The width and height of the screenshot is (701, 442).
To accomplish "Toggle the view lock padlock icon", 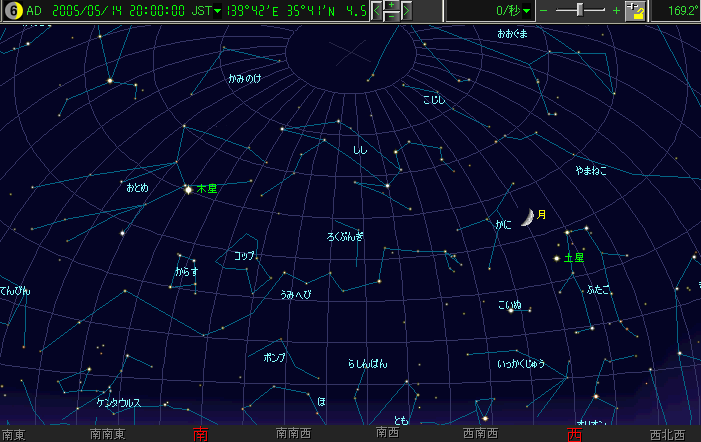I will coord(635,11).
